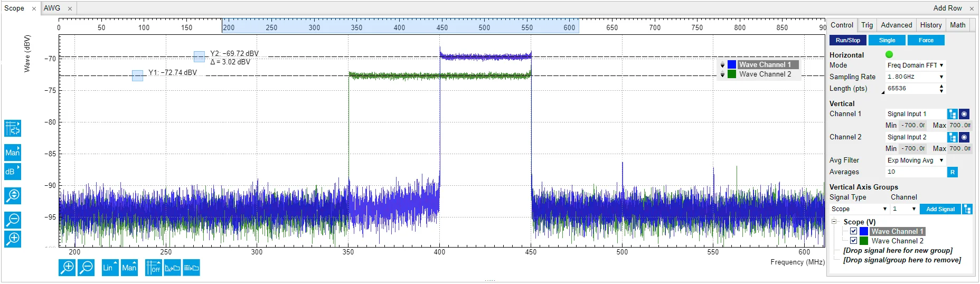Open the Sampling Rate dropdown
This screenshot has width=980, height=284.
[x=915, y=77]
